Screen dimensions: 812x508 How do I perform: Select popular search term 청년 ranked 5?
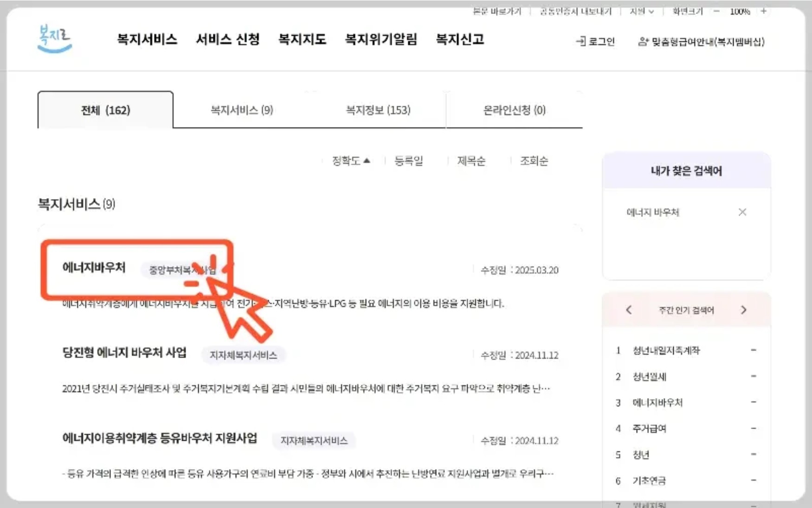(x=641, y=454)
